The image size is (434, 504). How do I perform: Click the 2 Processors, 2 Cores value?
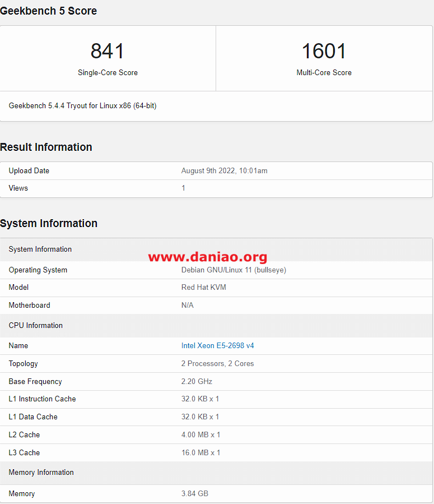coord(217,363)
